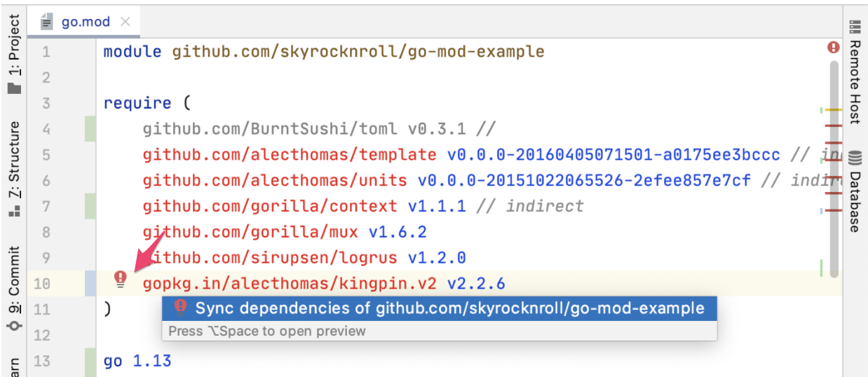Click gopkg.in/alecthomas/kingpin.v2 dependency text
The height and width of the screenshot is (377, 868).
pos(290,284)
